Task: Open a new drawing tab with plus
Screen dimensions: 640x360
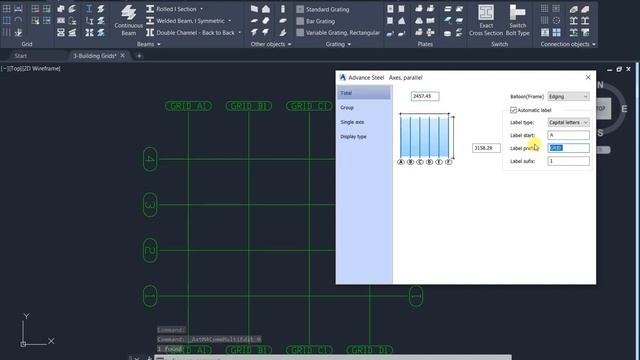Action: pos(139,56)
